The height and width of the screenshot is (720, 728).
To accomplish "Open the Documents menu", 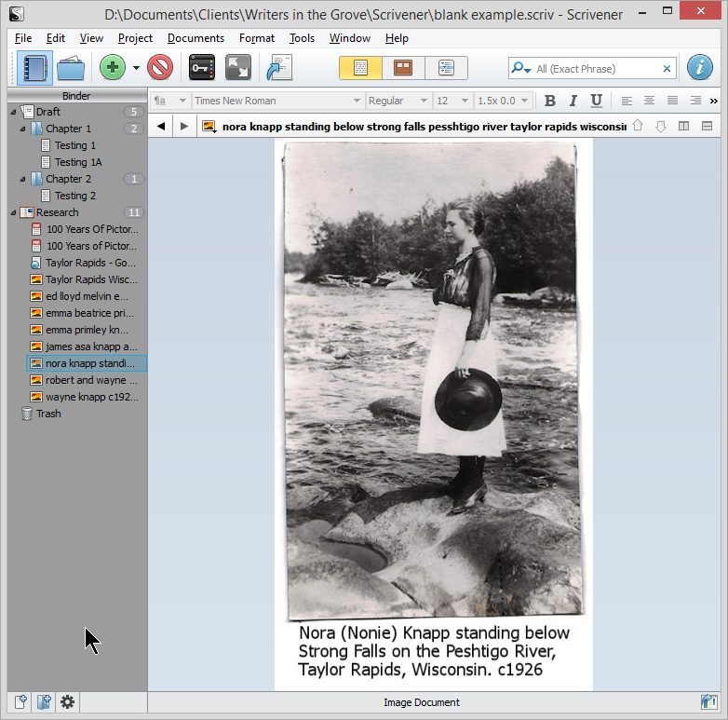I will click(195, 38).
